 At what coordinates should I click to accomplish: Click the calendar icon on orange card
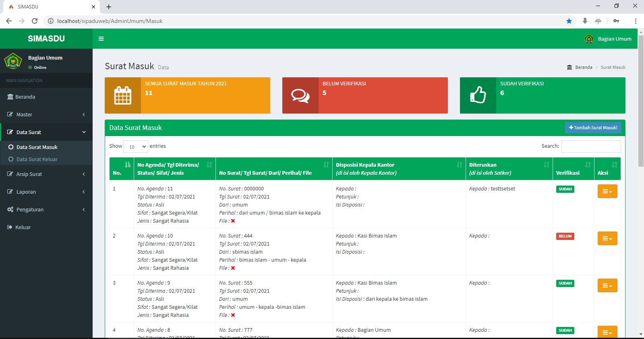click(123, 95)
